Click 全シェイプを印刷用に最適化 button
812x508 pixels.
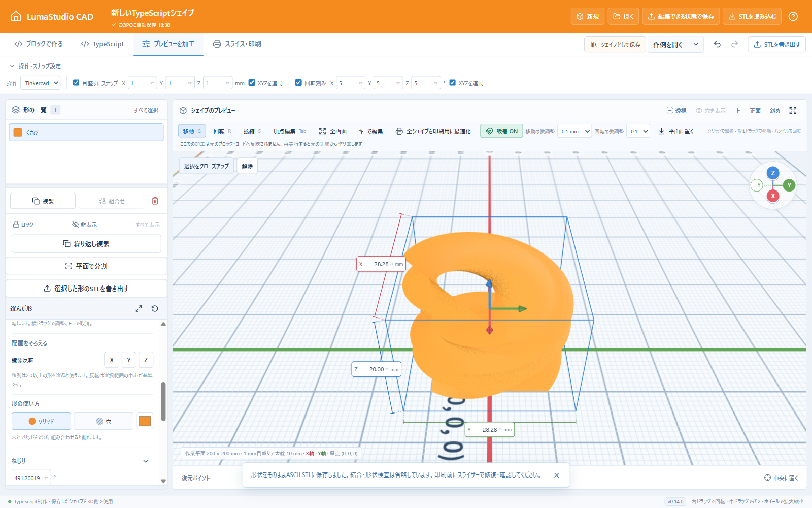click(x=433, y=131)
